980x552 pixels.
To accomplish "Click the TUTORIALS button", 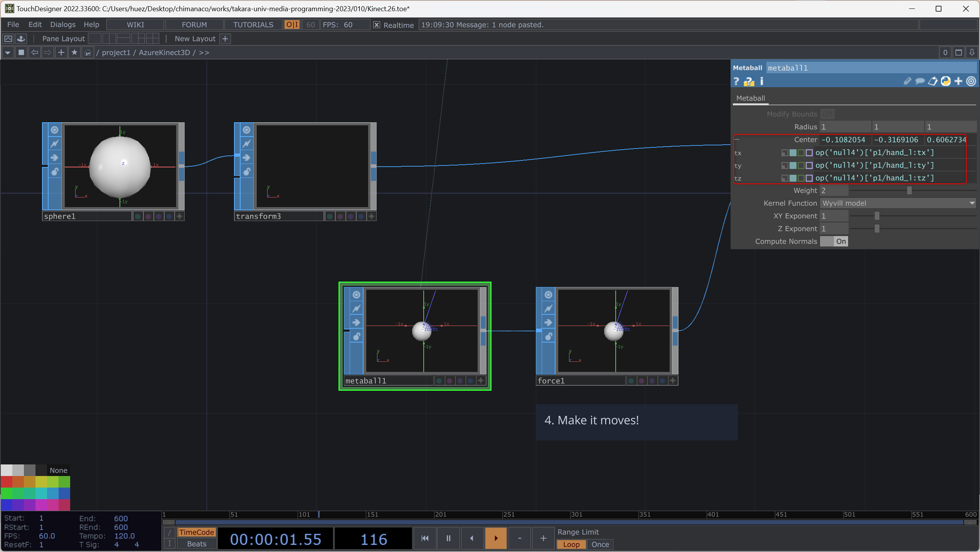I will tap(253, 25).
